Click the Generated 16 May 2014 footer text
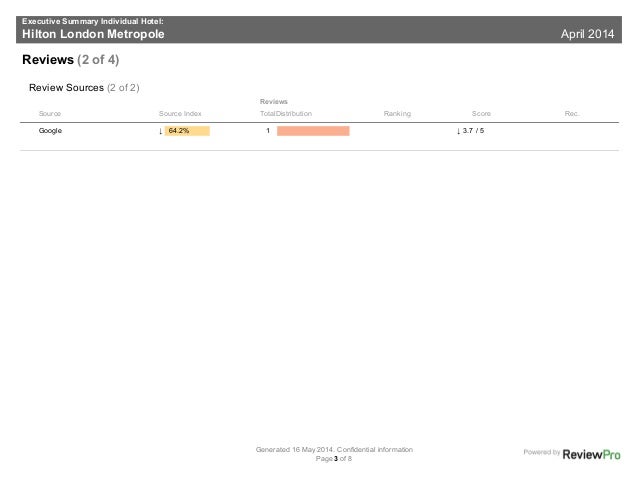638x479 pixels. 334,449
